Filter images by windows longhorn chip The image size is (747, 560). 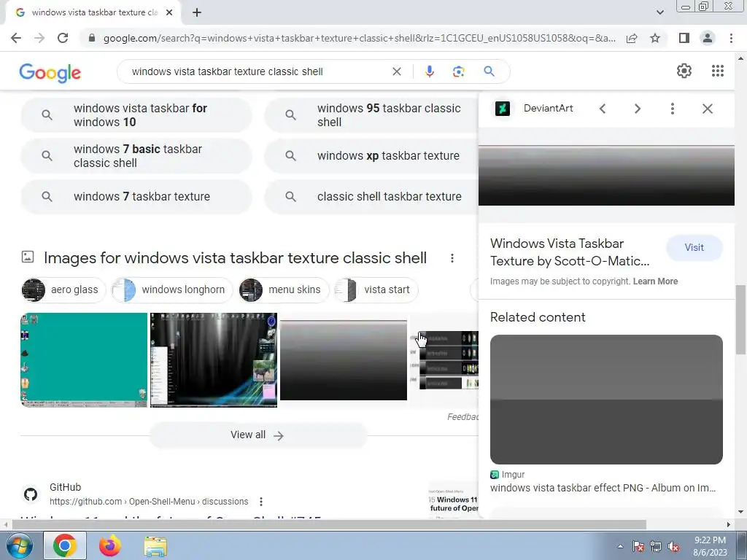pos(172,289)
